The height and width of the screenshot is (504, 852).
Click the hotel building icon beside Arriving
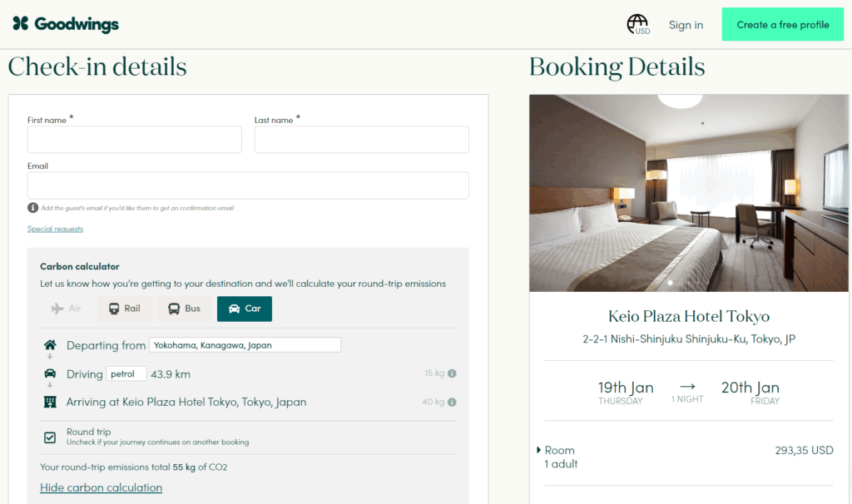point(50,402)
